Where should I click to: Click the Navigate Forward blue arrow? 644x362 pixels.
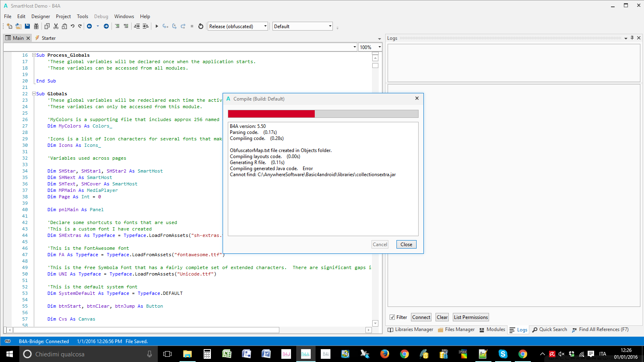click(x=106, y=26)
